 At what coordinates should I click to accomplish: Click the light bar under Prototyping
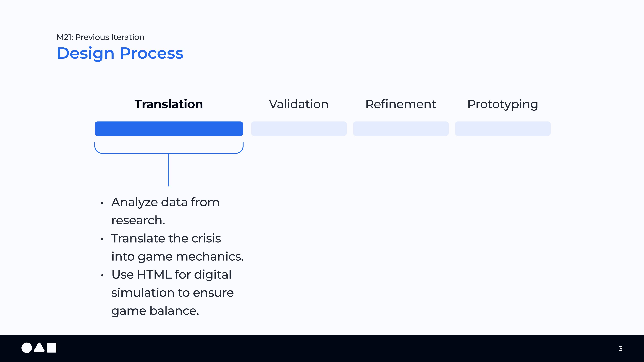click(x=502, y=129)
